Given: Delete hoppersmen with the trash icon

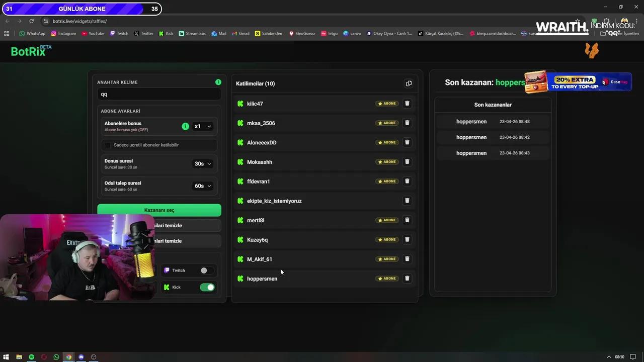Looking at the screenshot, I should pyautogui.click(x=407, y=278).
